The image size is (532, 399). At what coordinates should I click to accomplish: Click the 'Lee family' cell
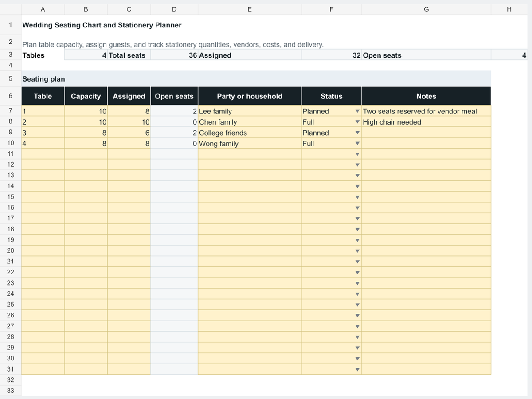(x=250, y=111)
